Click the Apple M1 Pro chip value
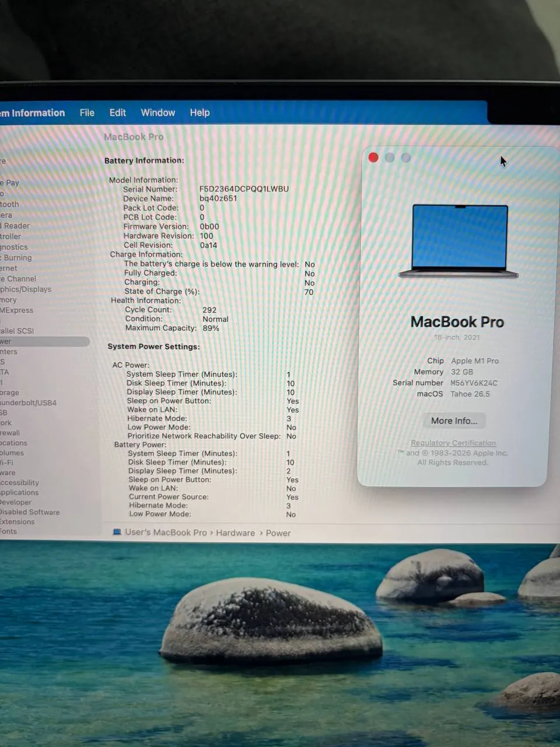 pyautogui.click(x=475, y=361)
